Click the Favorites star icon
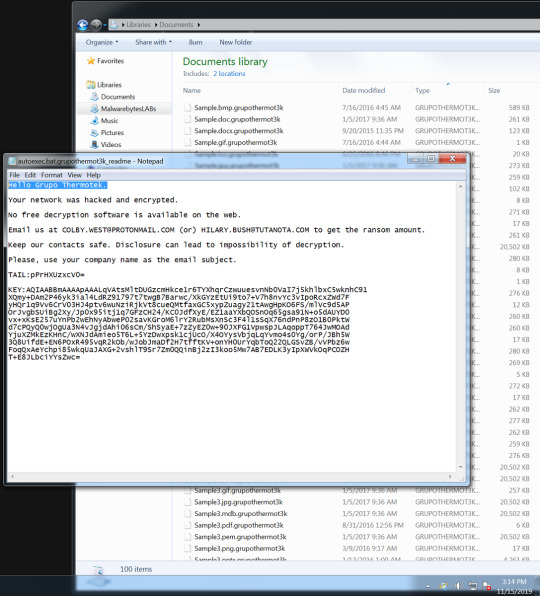Viewport: 540px width, 596px height. coord(91,61)
